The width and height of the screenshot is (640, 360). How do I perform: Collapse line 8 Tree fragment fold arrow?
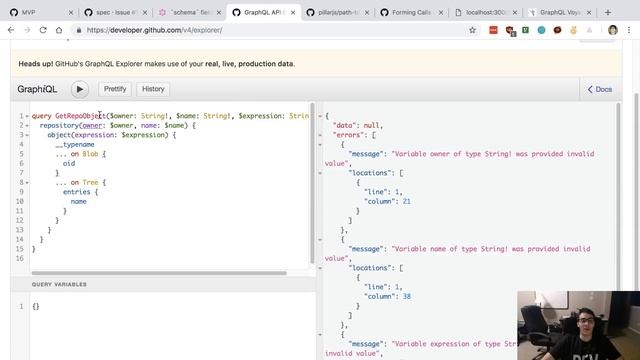coord(27,182)
